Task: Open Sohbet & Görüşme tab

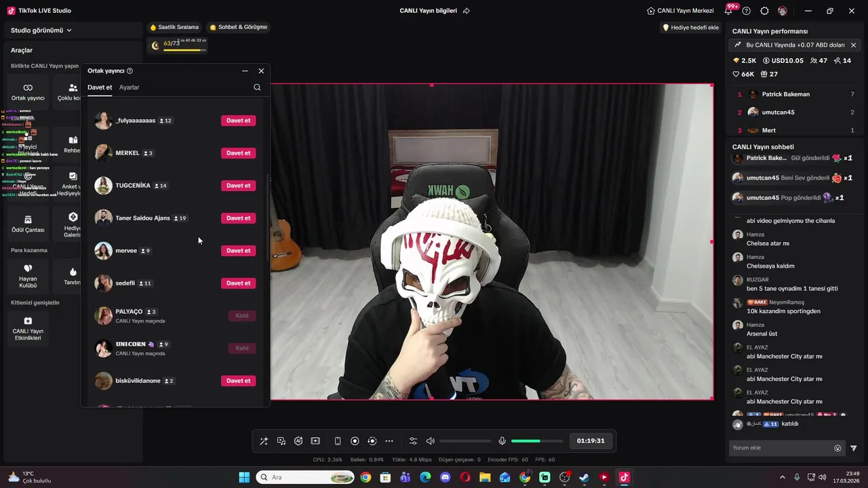Action: (239, 27)
